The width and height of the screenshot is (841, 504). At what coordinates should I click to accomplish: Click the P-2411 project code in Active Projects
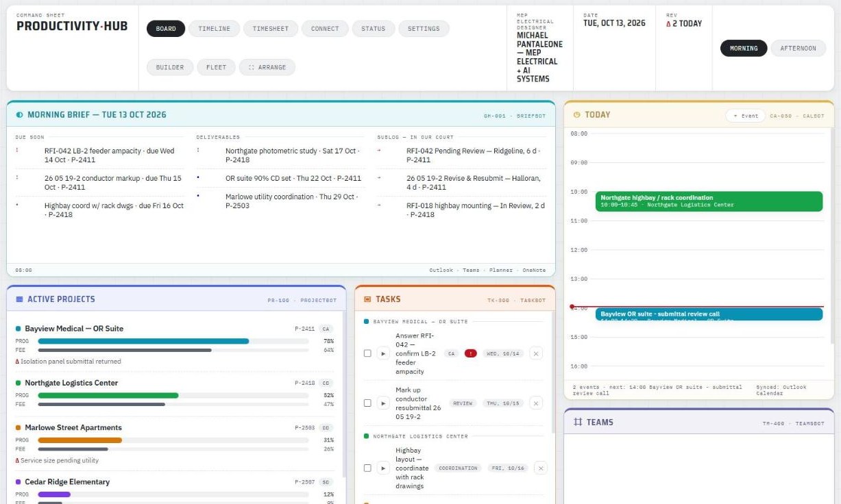[305, 329]
